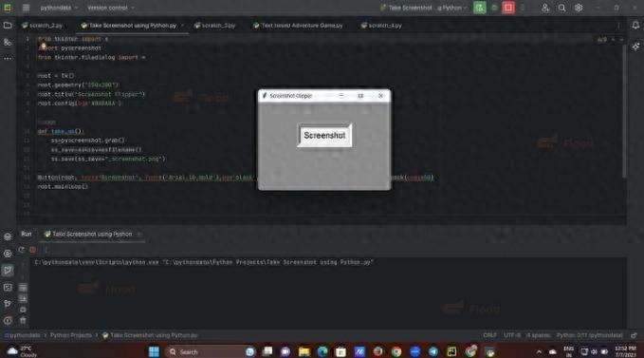Open the Python Packages tool window
The height and width of the screenshot is (358, 644).
pyautogui.click(x=8, y=236)
